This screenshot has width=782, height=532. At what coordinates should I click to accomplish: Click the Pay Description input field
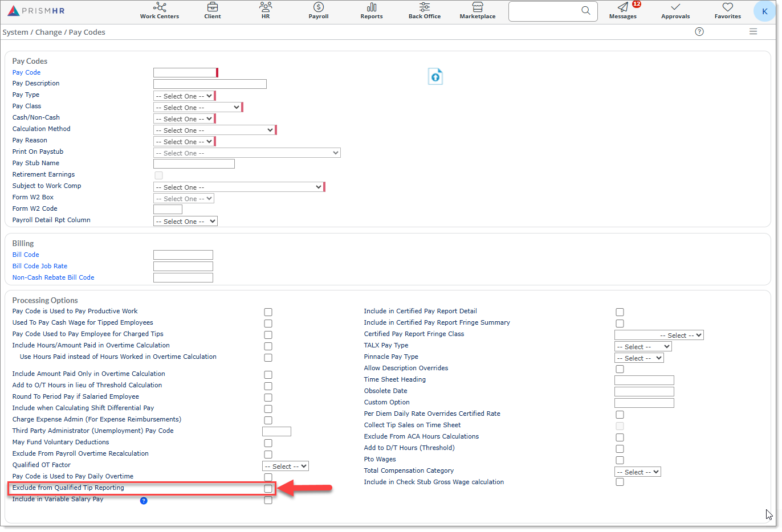point(210,84)
